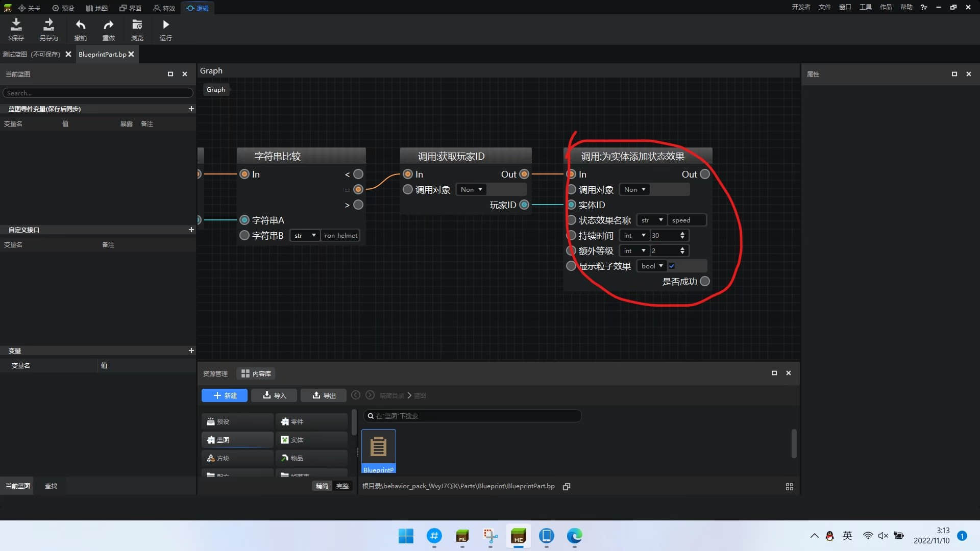Click the 浏览 browse tool icon

pos(137,29)
